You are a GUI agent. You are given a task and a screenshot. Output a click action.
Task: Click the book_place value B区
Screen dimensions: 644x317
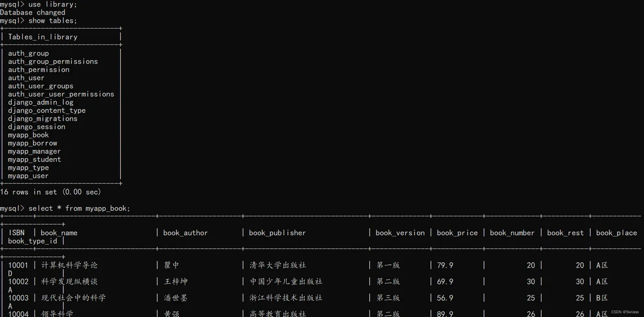(x=602, y=298)
